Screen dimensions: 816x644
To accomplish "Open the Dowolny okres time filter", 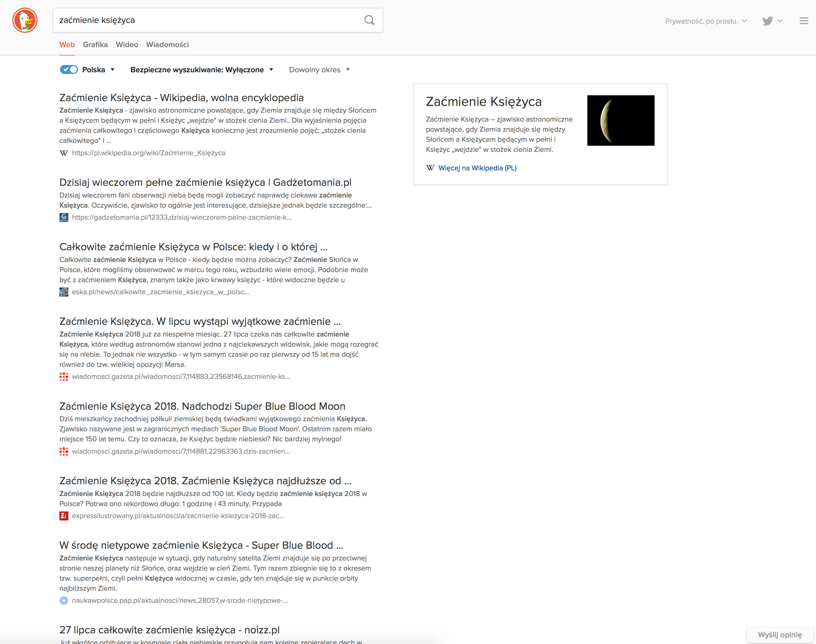I will pyautogui.click(x=320, y=70).
